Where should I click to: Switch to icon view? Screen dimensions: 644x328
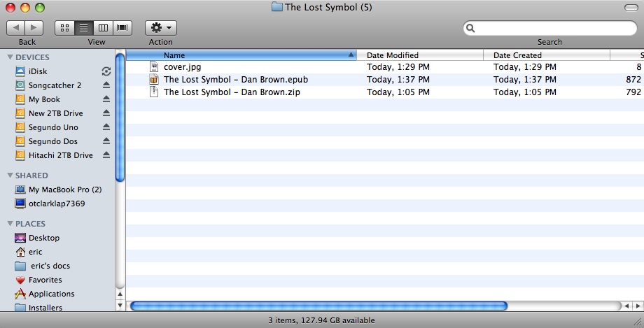(x=64, y=28)
